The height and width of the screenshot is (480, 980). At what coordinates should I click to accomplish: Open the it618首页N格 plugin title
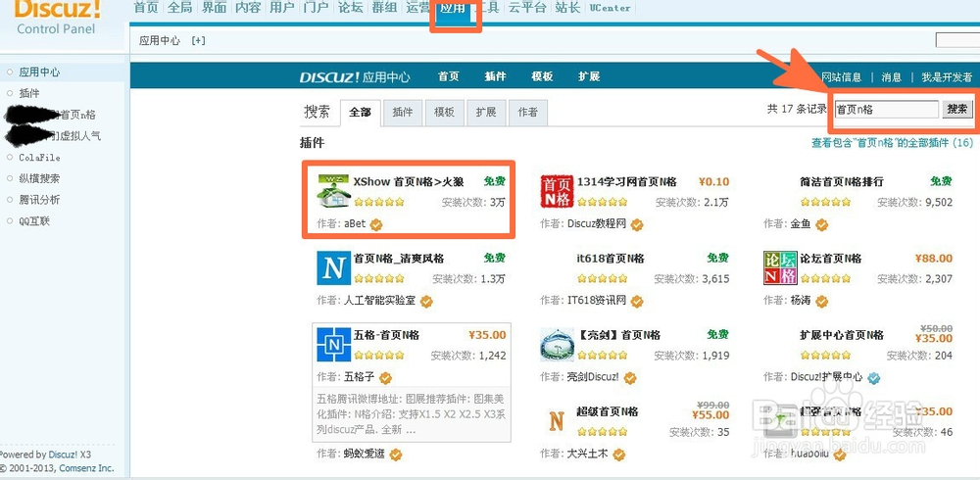coord(611,259)
